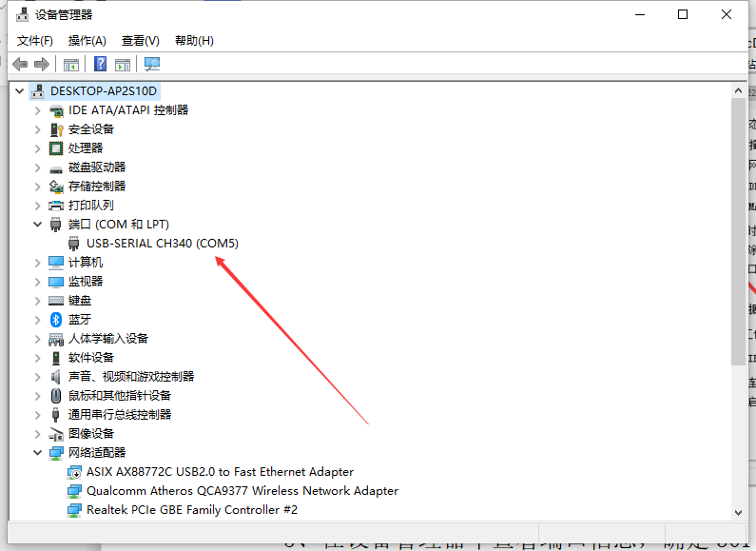Select USB-SERIAL CH340 (COM5) device
Image resolution: width=756 pixels, height=551 pixels.
(162, 244)
